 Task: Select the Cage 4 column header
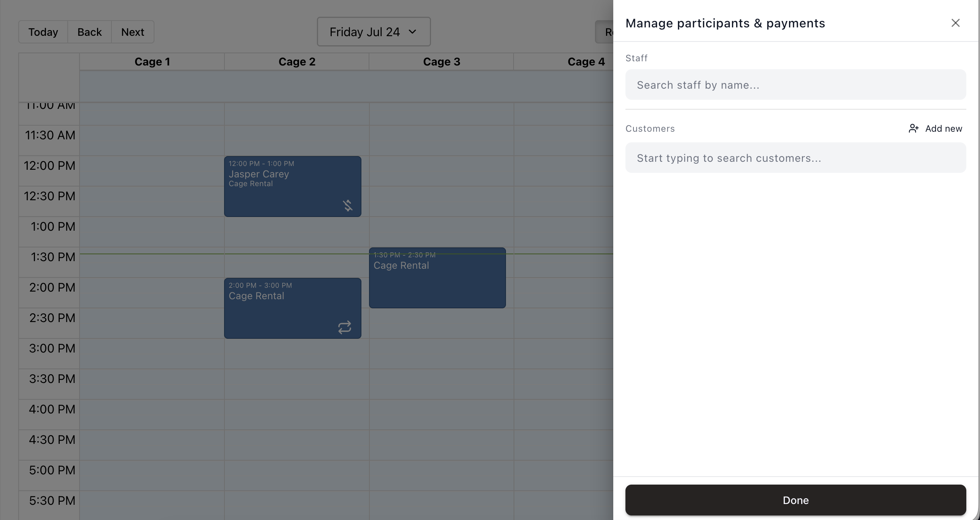[586, 62]
